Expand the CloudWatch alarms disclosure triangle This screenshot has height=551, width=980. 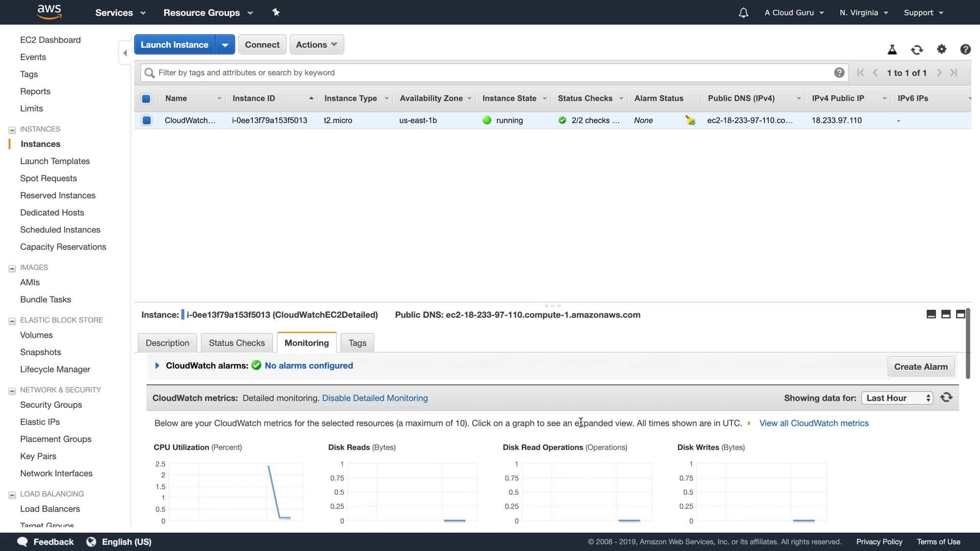click(x=157, y=365)
